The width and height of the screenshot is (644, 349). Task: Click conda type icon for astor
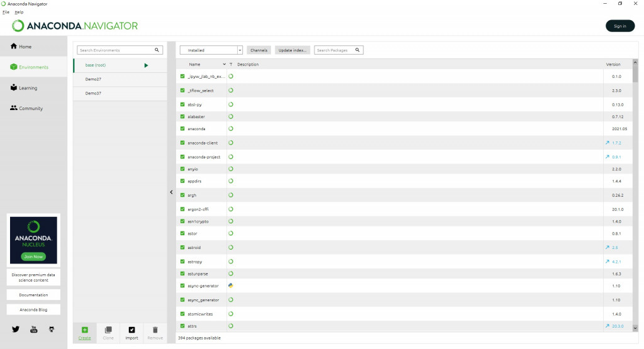pos(231,233)
